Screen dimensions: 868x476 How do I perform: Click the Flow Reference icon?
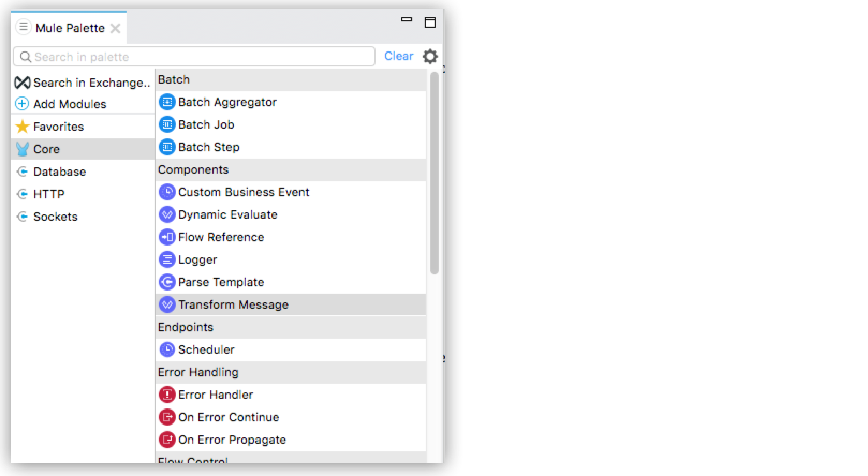[x=167, y=237]
